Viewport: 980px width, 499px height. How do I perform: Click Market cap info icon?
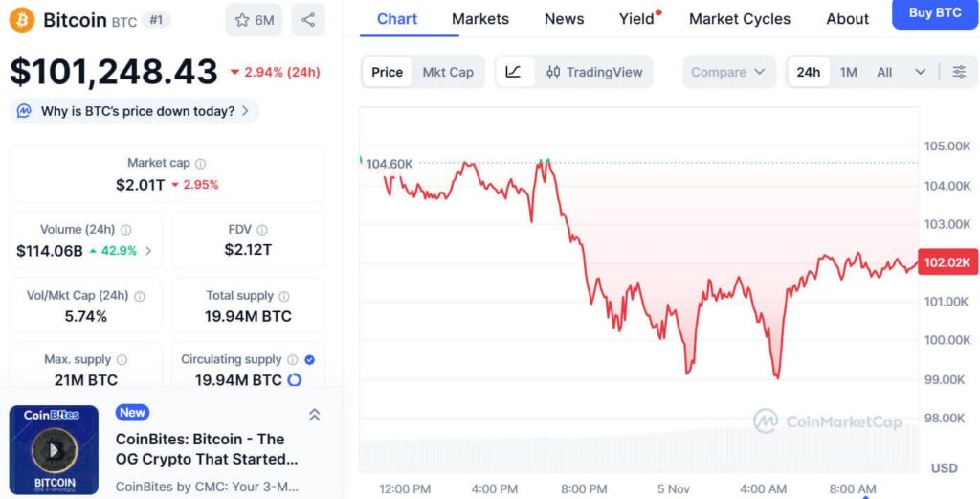coord(200,164)
